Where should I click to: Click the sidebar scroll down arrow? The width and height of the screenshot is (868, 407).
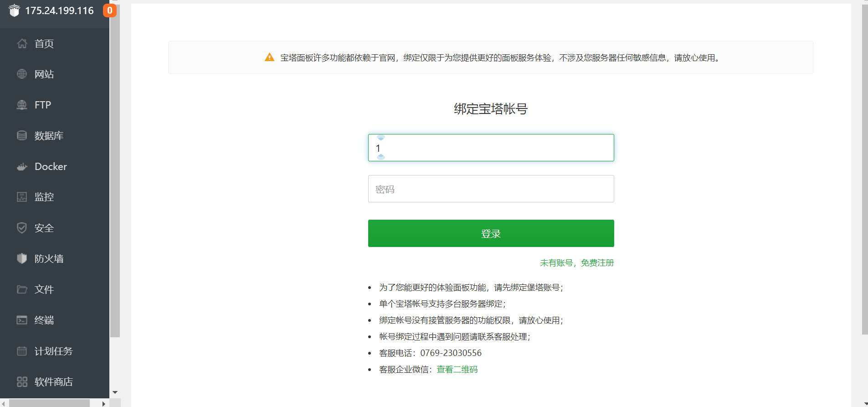(115, 392)
